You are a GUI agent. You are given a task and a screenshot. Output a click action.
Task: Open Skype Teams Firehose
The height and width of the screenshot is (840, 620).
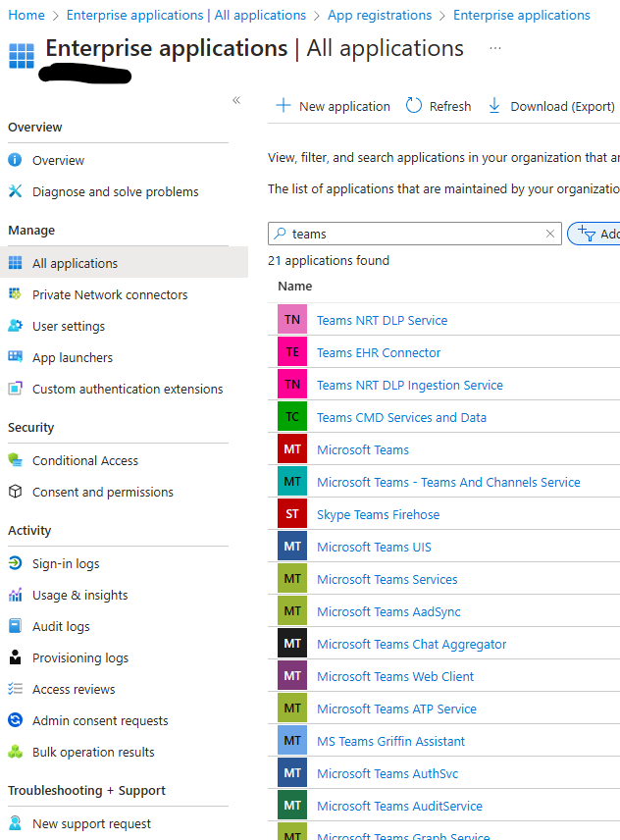point(378,515)
